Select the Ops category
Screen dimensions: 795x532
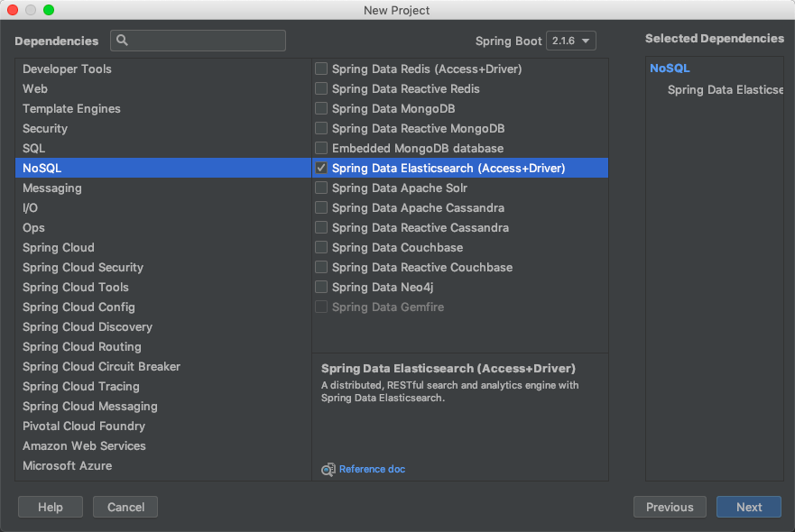click(x=162, y=227)
